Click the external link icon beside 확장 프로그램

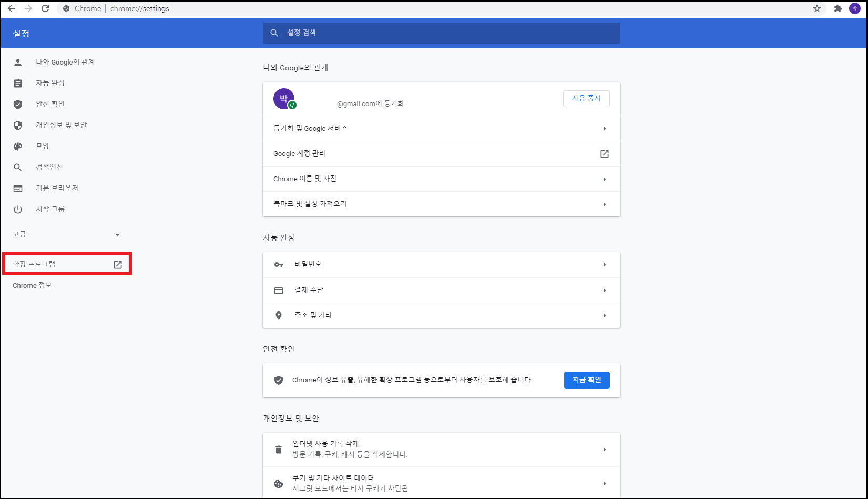[118, 265]
